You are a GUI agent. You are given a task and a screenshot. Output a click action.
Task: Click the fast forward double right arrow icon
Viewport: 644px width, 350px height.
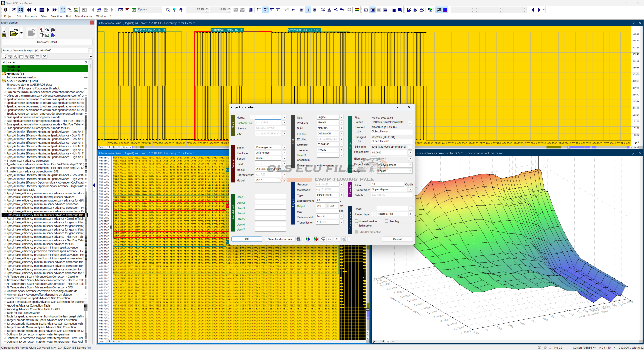54,10
